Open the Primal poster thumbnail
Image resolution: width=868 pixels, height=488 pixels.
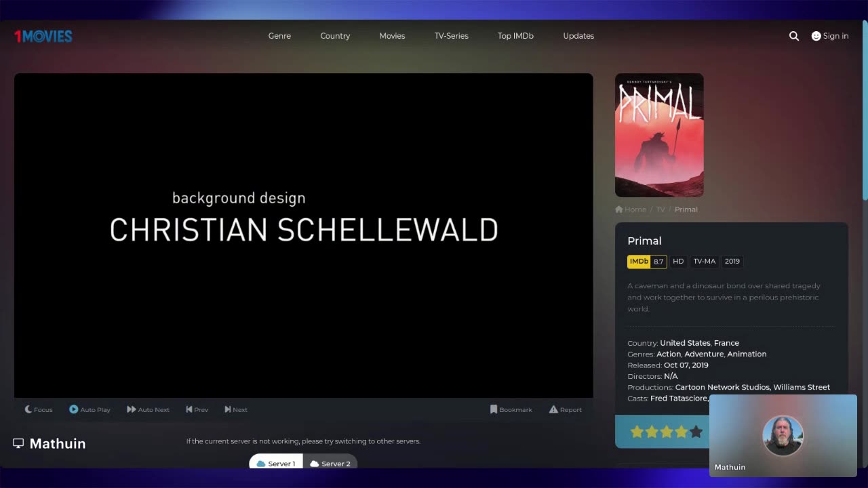click(659, 135)
